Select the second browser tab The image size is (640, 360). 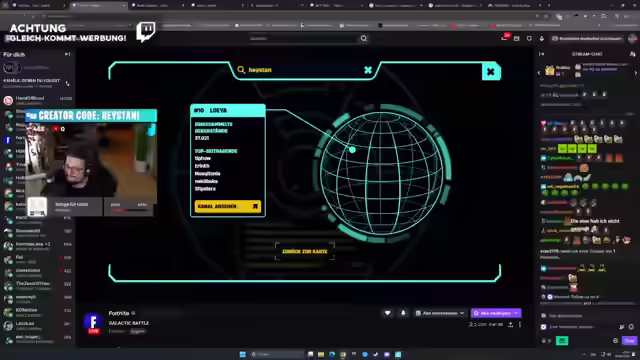coord(98,6)
